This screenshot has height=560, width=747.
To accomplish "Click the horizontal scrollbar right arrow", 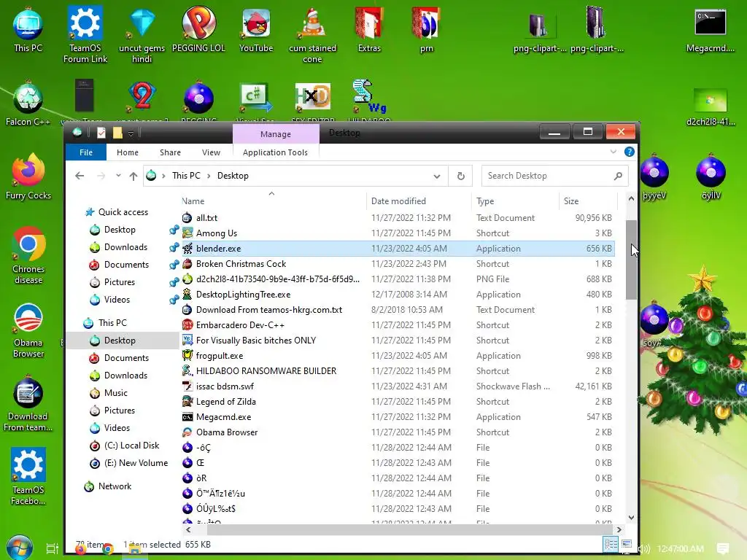I will pos(619,529).
